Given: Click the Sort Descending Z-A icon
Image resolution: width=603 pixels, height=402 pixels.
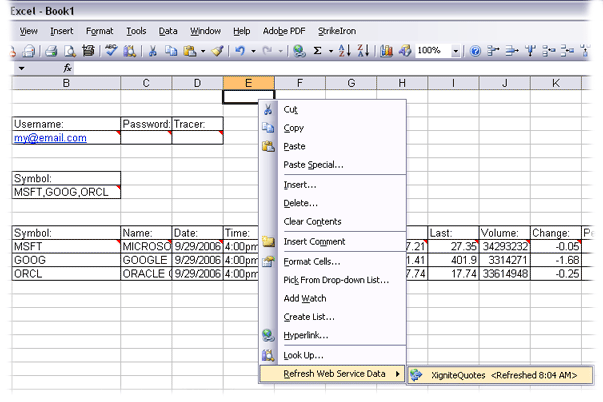Looking at the screenshot, I should 363,51.
